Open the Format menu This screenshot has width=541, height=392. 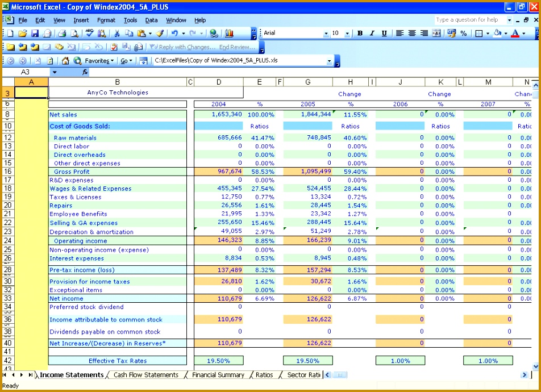pos(106,20)
